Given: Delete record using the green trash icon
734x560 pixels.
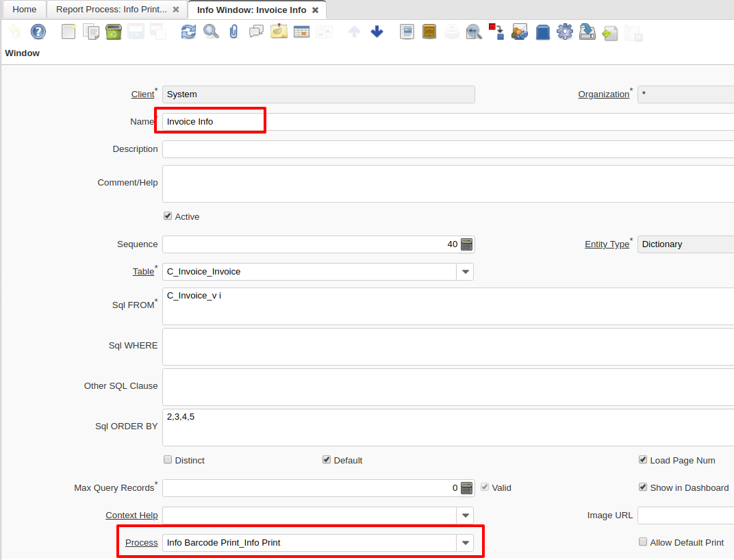Looking at the screenshot, I should coord(114,31).
